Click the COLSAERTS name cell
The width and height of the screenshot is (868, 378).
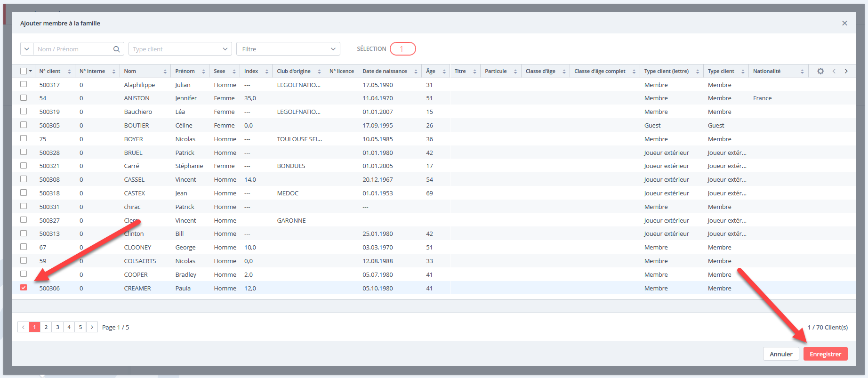coord(140,261)
